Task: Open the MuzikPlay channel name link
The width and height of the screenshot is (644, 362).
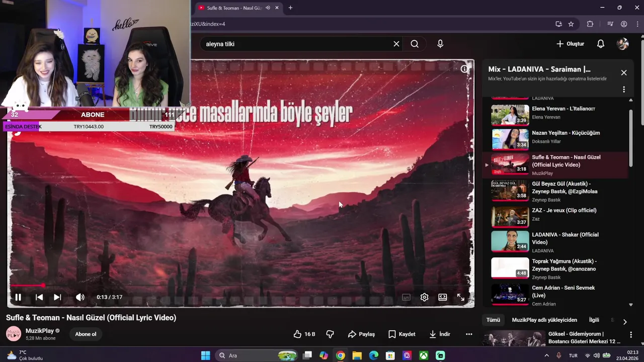Action: click(x=40, y=331)
